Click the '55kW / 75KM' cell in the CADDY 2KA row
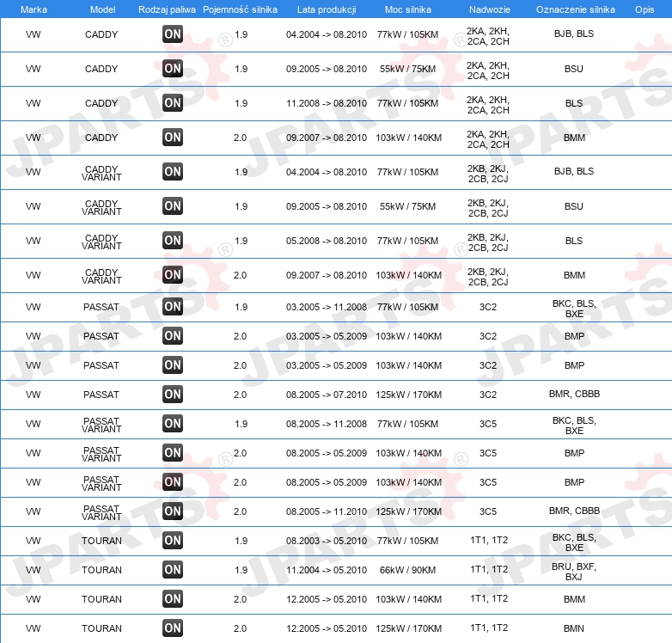Image resolution: width=672 pixels, height=643 pixels. click(407, 69)
